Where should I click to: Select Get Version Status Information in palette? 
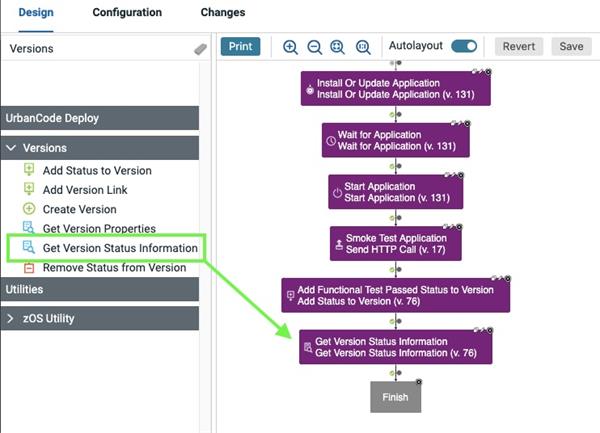click(x=120, y=248)
